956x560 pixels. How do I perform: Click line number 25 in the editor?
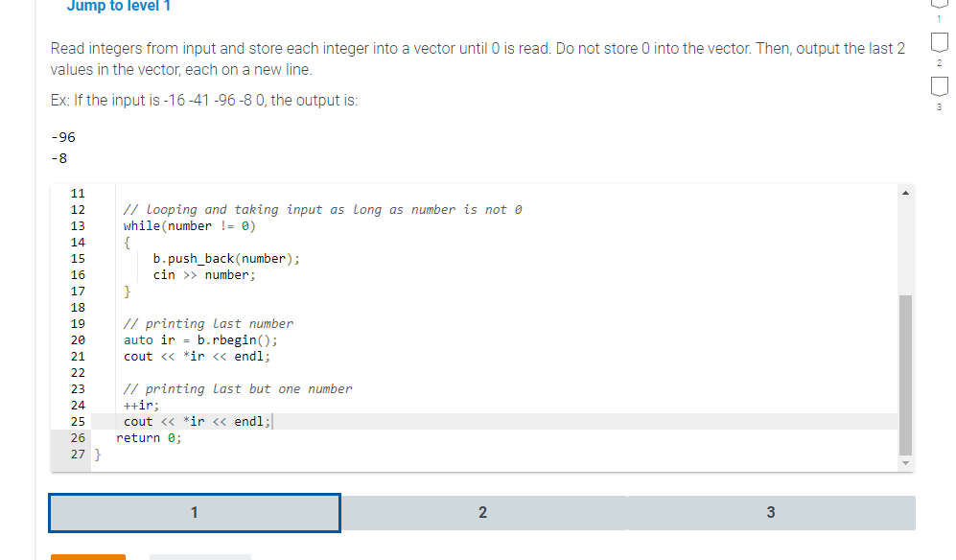(77, 421)
